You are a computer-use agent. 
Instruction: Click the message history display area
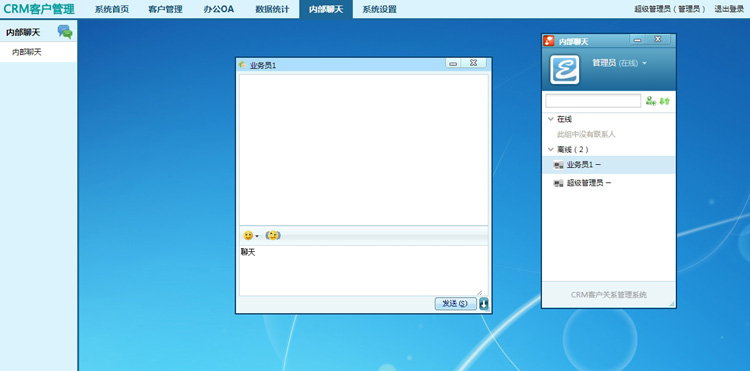tap(364, 149)
